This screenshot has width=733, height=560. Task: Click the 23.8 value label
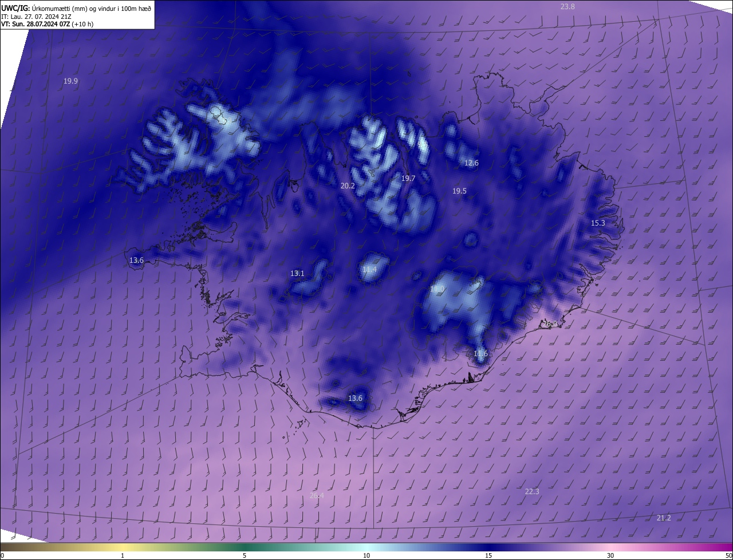point(568,6)
